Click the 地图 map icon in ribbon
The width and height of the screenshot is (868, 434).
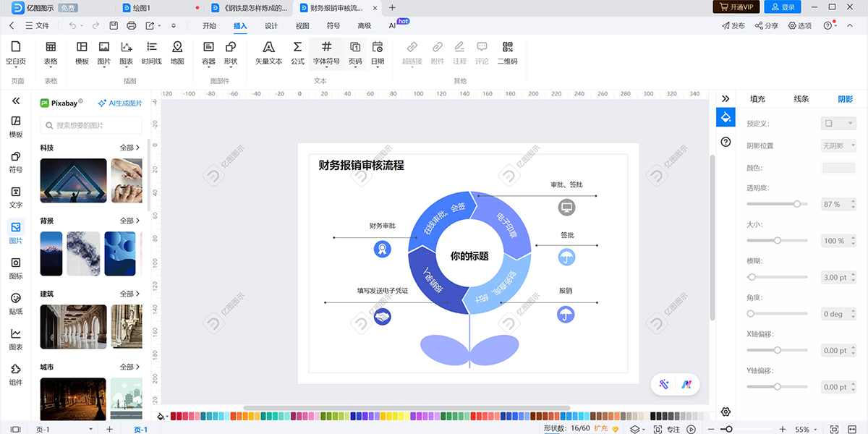pyautogui.click(x=177, y=52)
